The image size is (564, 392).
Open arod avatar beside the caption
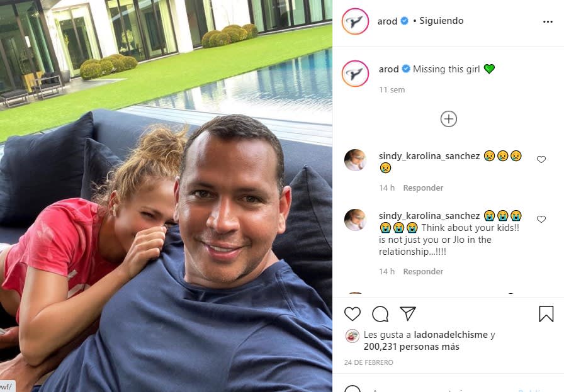355,74
